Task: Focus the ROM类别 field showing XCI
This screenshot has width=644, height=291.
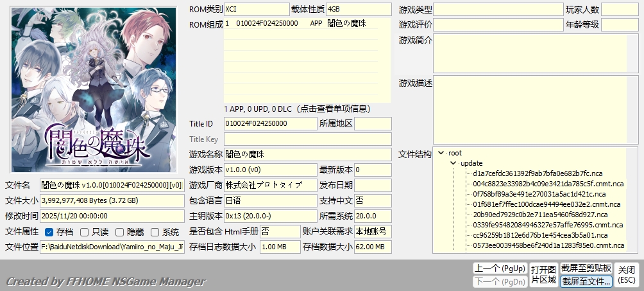Action: click(257, 9)
